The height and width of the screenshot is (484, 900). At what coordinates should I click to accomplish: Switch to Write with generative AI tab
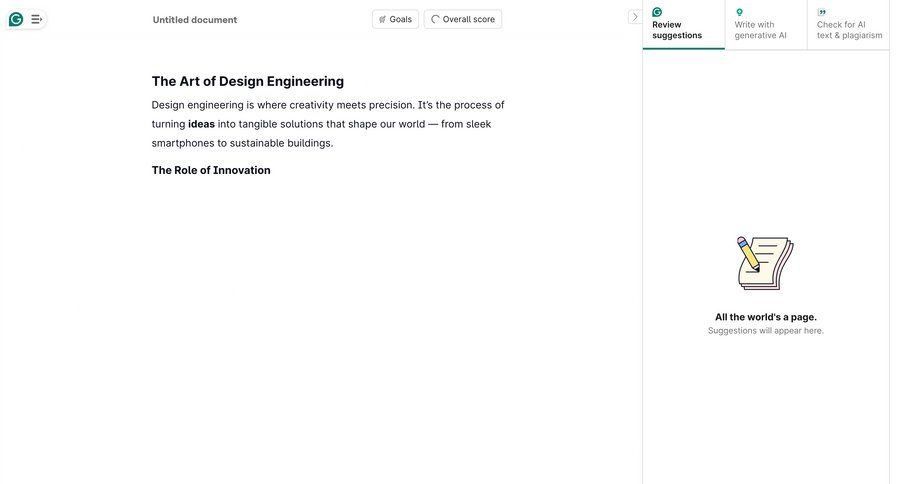tap(766, 25)
